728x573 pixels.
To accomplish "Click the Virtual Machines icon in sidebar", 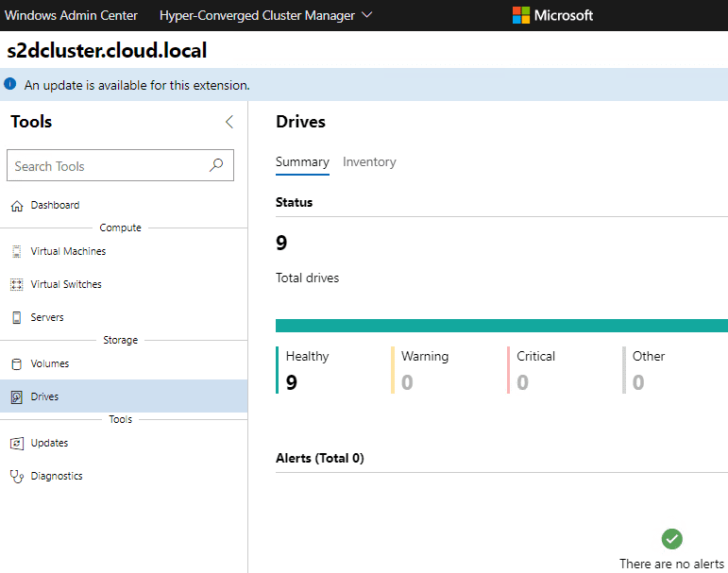I will click(16, 251).
